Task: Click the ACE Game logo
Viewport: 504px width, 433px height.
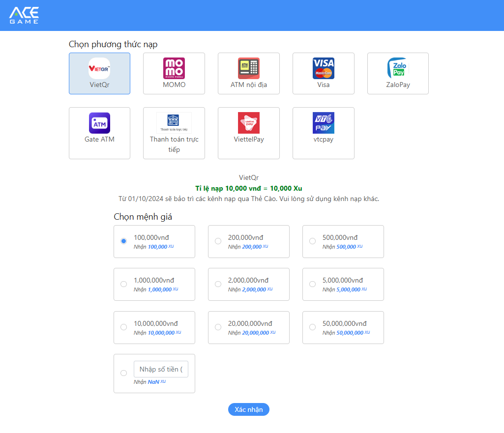Action: pyautogui.click(x=24, y=15)
